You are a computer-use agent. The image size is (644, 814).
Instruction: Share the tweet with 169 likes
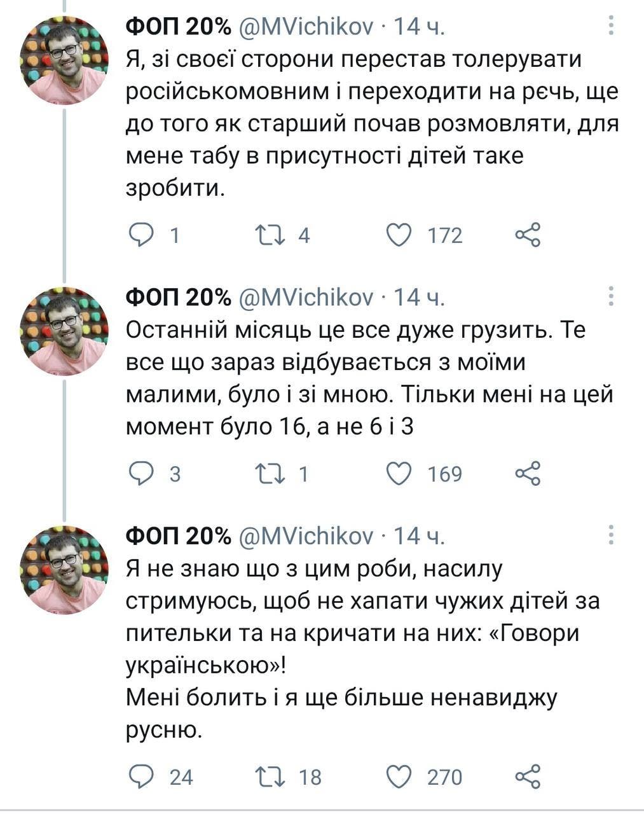(x=528, y=474)
